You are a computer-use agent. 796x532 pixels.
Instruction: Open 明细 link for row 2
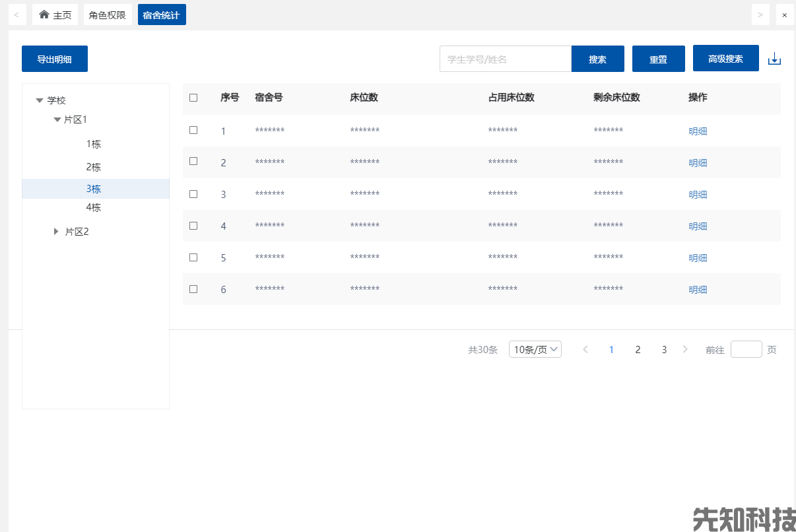coord(698,162)
